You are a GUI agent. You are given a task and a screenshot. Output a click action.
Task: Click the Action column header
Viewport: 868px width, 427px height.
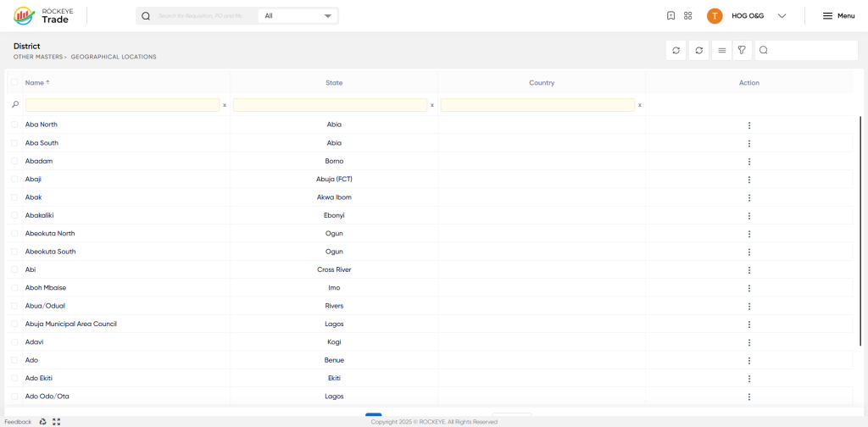[x=749, y=83]
